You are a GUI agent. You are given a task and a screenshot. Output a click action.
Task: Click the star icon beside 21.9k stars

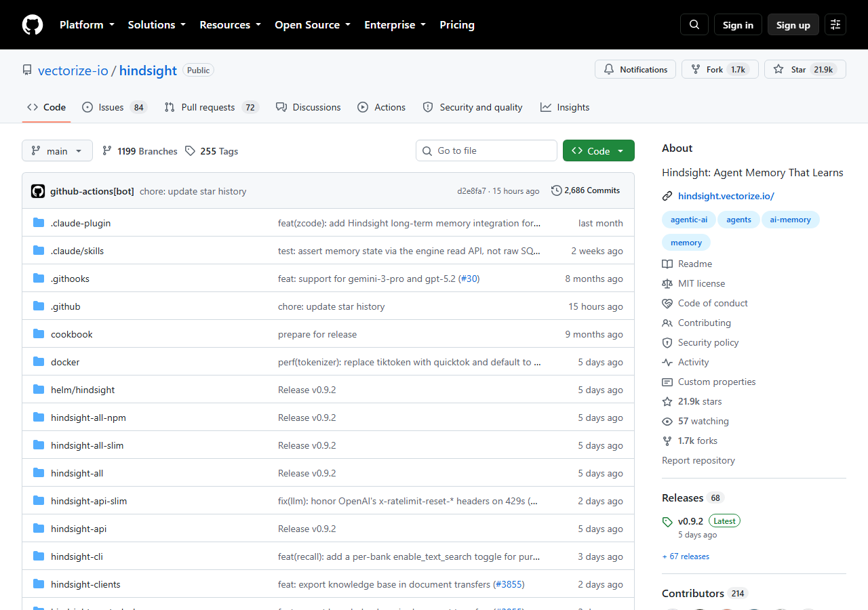(x=667, y=401)
